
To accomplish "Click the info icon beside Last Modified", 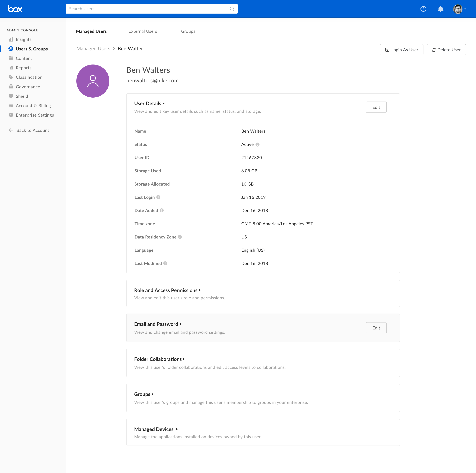I will pyautogui.click(x=165, y=263).
